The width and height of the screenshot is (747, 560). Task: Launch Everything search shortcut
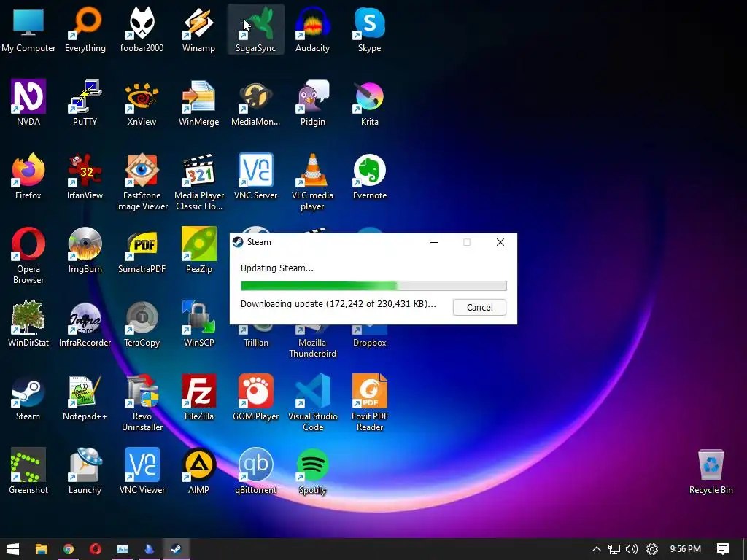click(85, 29)
